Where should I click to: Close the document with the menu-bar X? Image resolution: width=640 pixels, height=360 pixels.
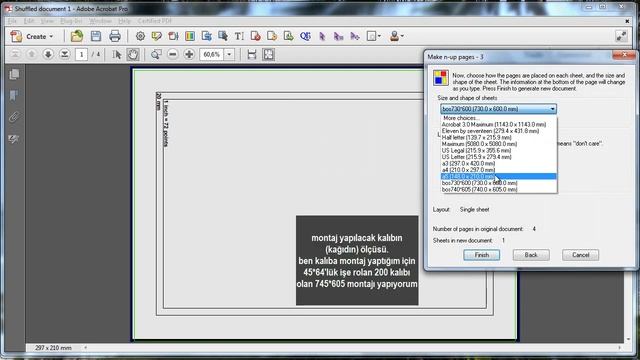627,21
